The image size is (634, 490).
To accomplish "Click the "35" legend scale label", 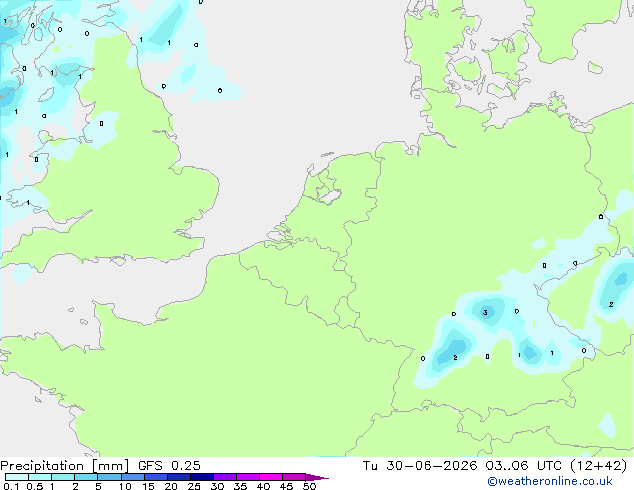I will [x=240, y=486].
